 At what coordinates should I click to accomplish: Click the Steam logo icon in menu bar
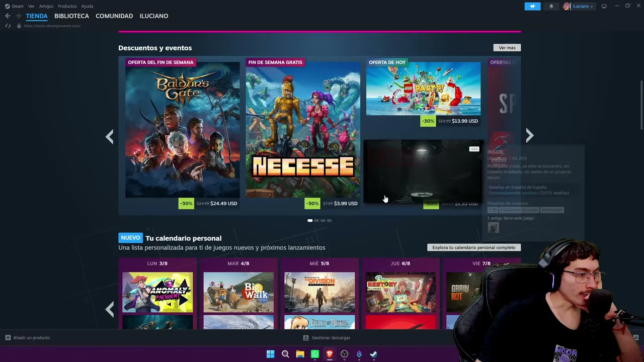(x=7, y=6)
